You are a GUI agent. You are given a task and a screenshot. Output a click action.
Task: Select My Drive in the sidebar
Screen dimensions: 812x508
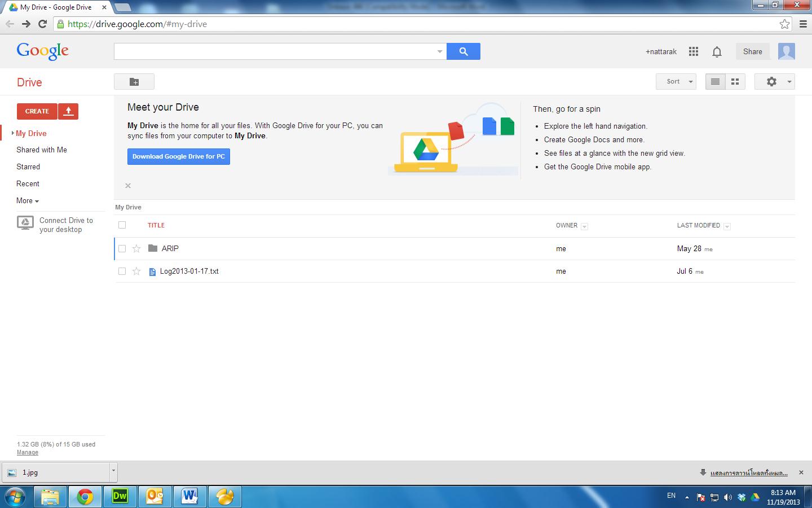click(x=31, y=134)
